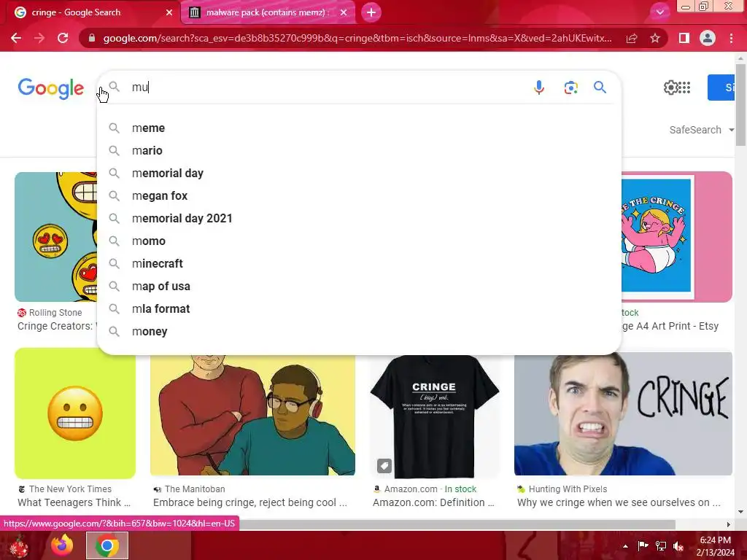Pick the 'megan fox' suggestion
This screenshot has width=747, height=560.
359,195
